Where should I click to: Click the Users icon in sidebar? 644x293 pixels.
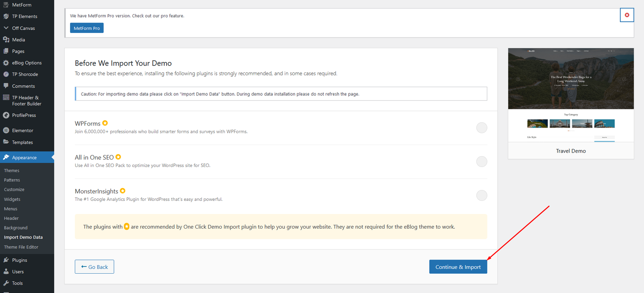[6, 272]
